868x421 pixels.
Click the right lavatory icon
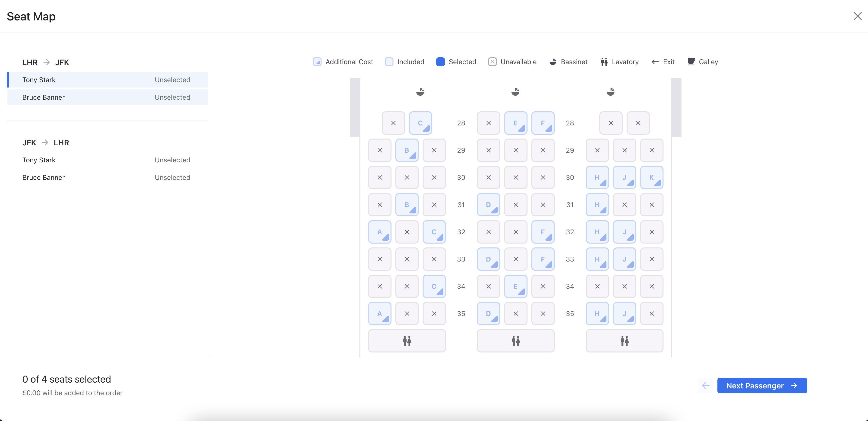click(624, 341)
